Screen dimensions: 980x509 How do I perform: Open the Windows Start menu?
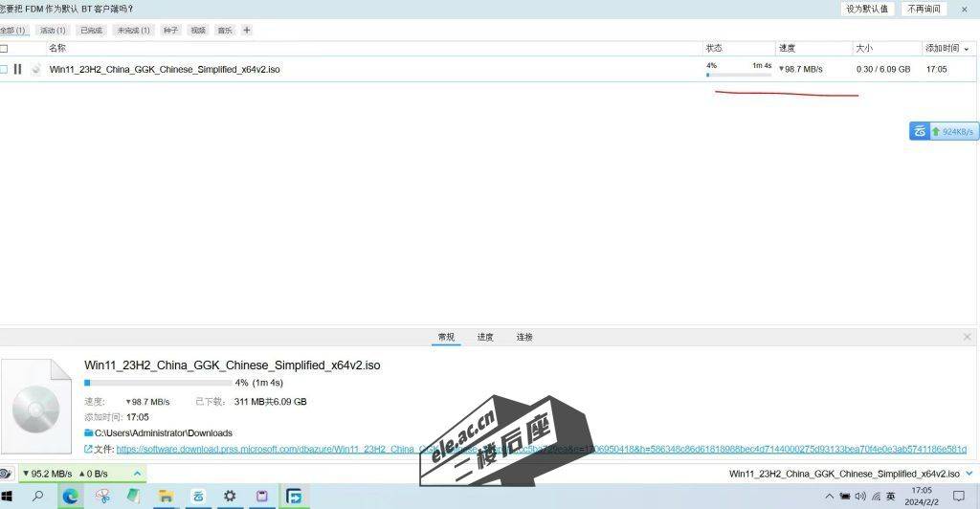click(x=7, y=496)
